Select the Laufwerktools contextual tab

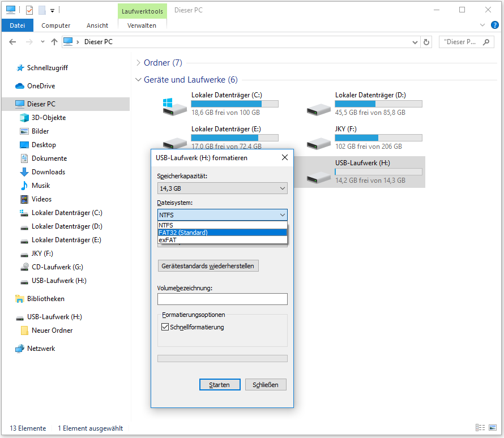[142, 11]
